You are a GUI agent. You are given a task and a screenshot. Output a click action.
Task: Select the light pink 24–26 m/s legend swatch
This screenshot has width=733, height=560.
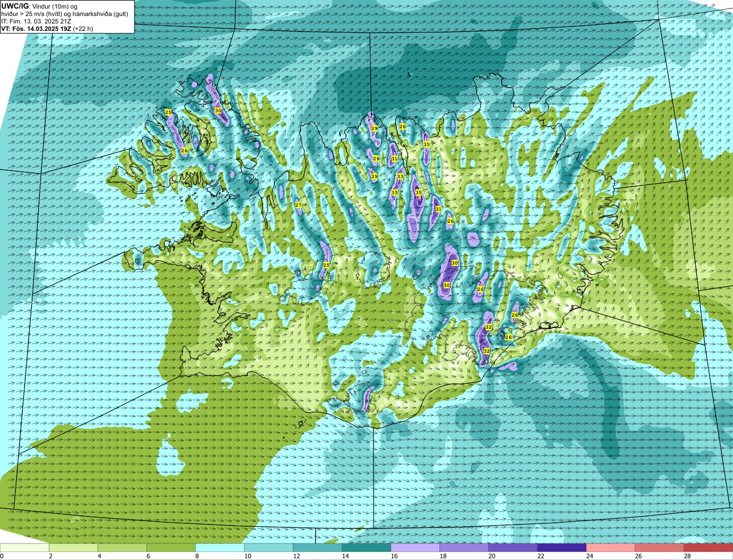coord(611,547)
